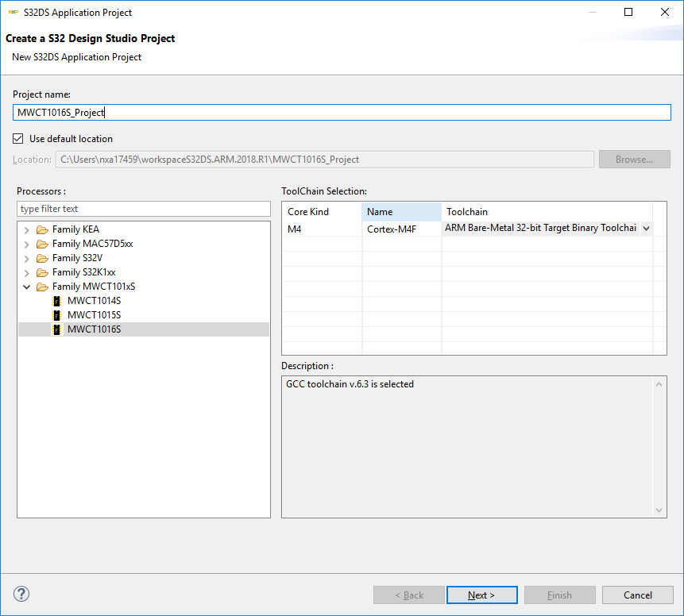Close the S32DS Application Project dialog
The width and height of the screenshot is (684, 616).
pyautogui.click(x=665, y=12)
